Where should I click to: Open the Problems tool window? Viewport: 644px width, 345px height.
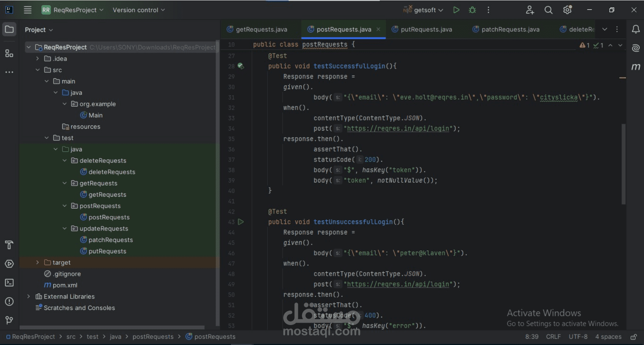(x=9, y=302)
